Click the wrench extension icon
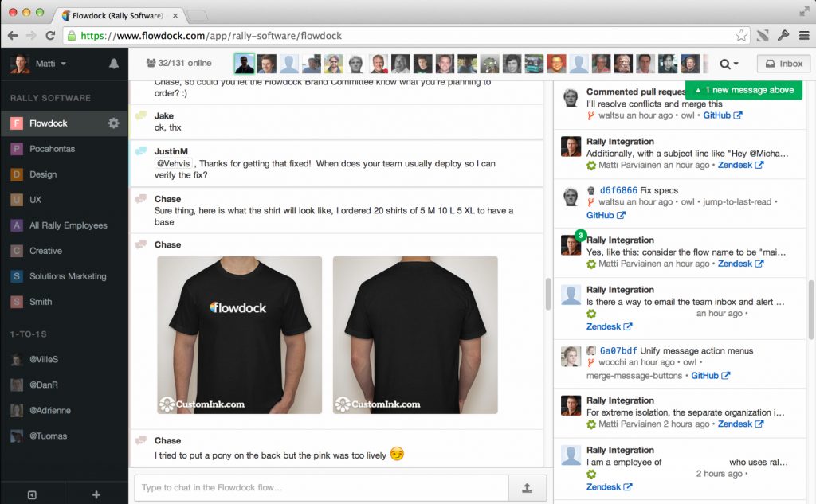Image resolution: width=816 pixels, height=504 pixels. [x=783, y=35]
